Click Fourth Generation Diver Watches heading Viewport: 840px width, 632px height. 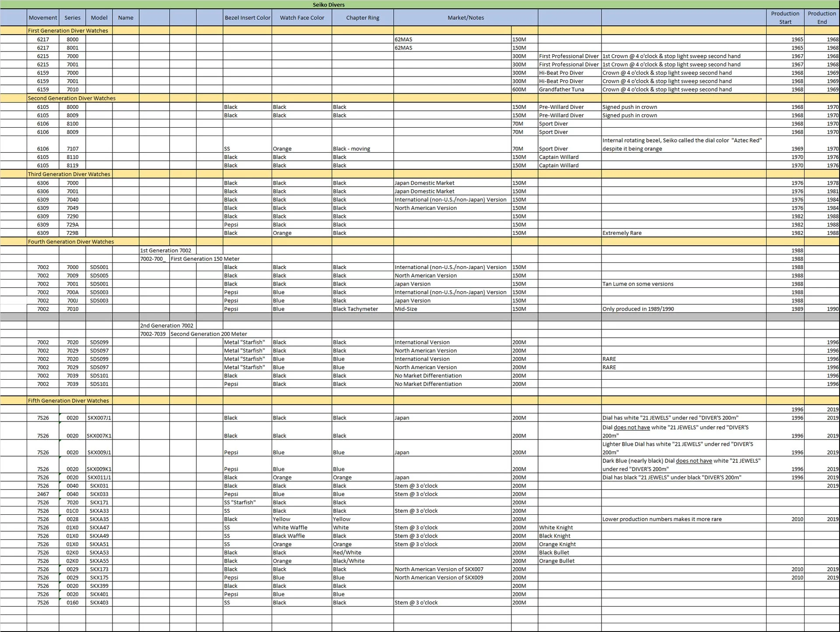click(71, 242)
